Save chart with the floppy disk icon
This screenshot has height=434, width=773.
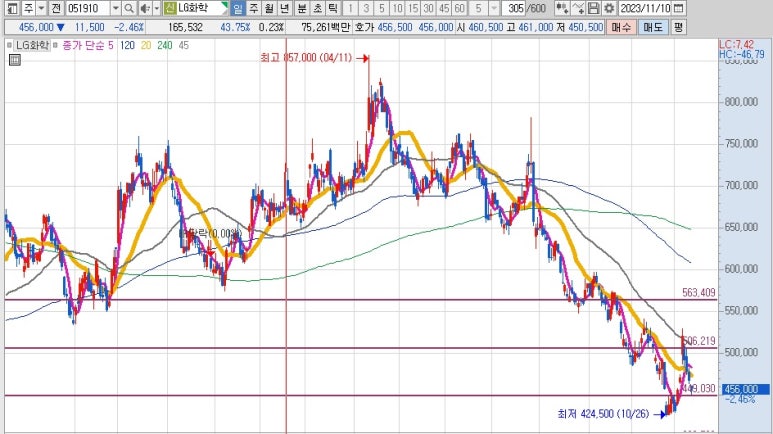coord(594,8)
